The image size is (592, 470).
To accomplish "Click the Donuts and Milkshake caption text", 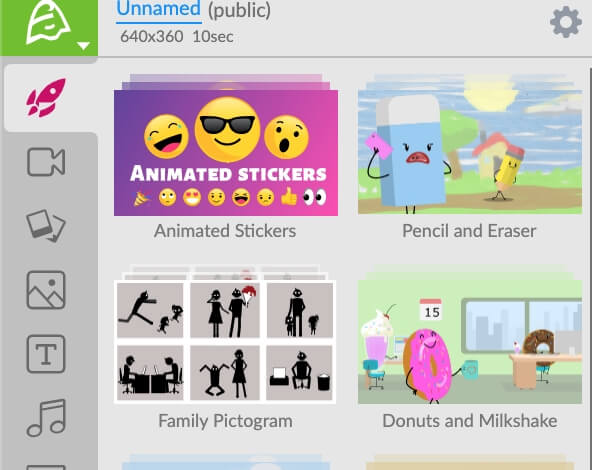I will 470,421.
